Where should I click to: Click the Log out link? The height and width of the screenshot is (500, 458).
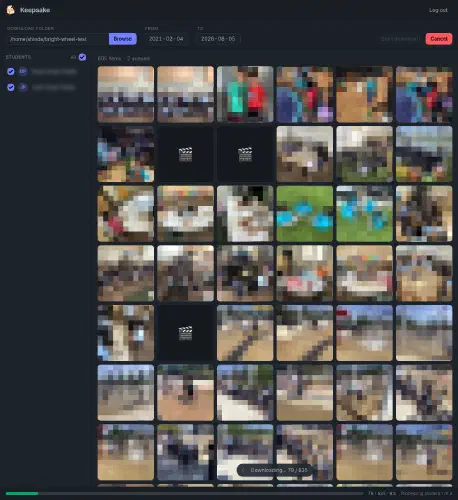coord(438,10)
